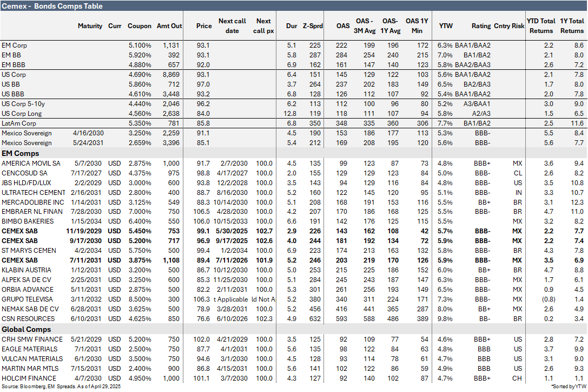Click Grupo Televisa's (0.8) YTD return
The image size is (588, 392).
pyautogui.click(x=547, y=299)
